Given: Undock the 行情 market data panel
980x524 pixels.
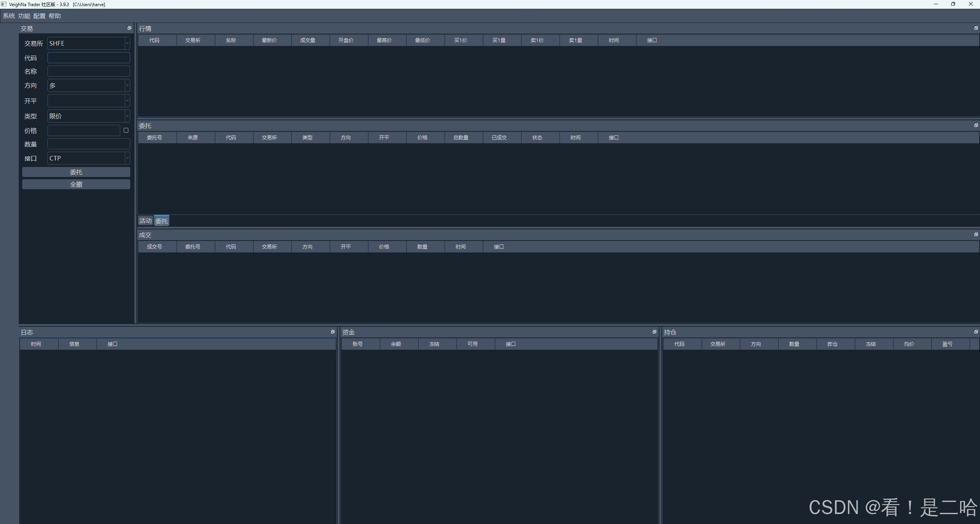Looking at the screenshot, I should tap(976, 28).
